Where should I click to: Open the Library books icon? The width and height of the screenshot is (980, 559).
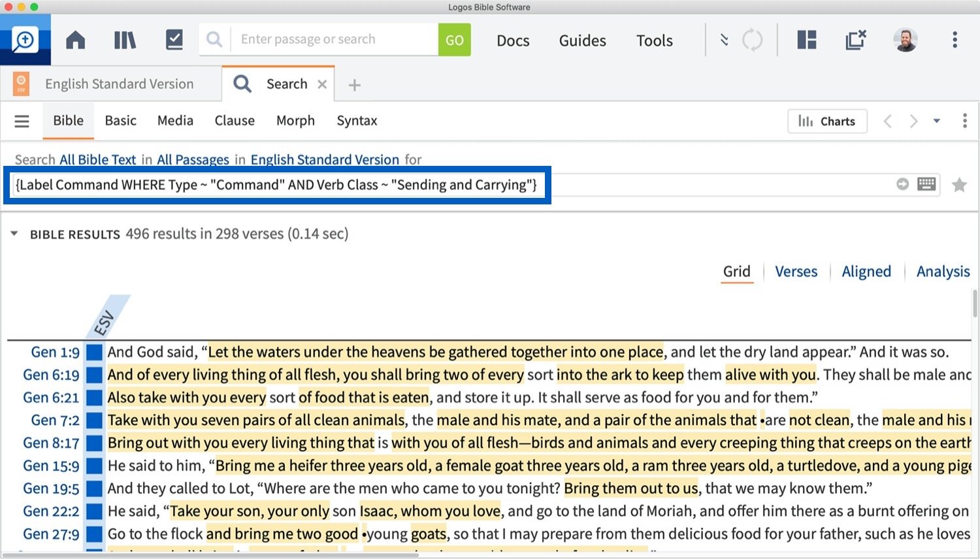[x=125, y=40]
